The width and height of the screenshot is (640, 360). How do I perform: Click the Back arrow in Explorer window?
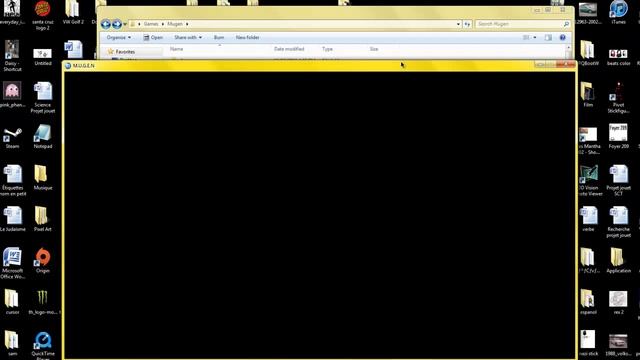click(106, 24)
